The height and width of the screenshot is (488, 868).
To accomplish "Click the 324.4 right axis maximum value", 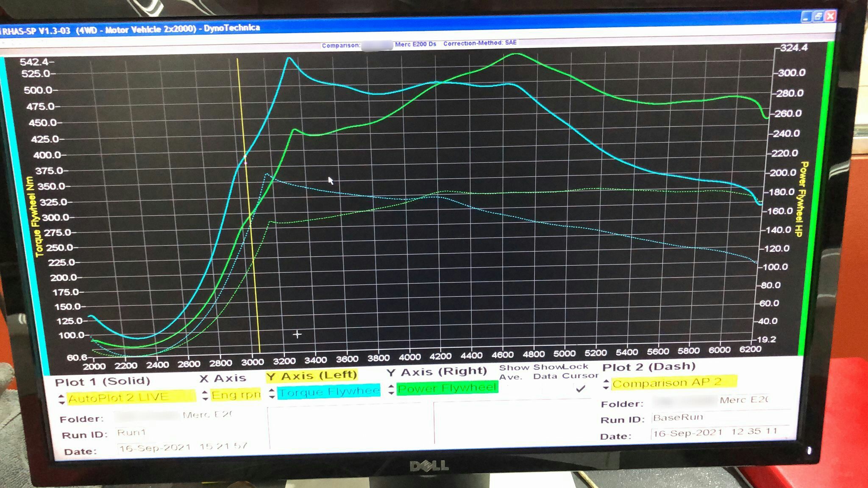I will pyautogui.click(x=794, y=47).
